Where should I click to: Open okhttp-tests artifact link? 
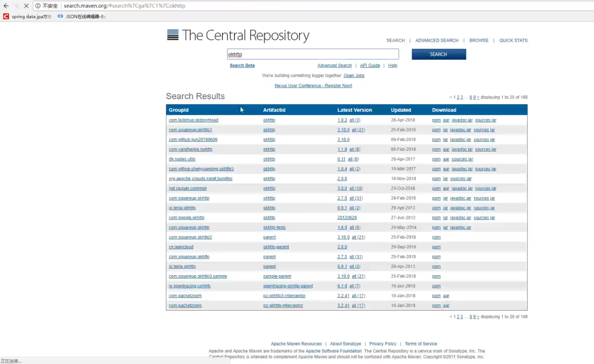coord(274,228)
